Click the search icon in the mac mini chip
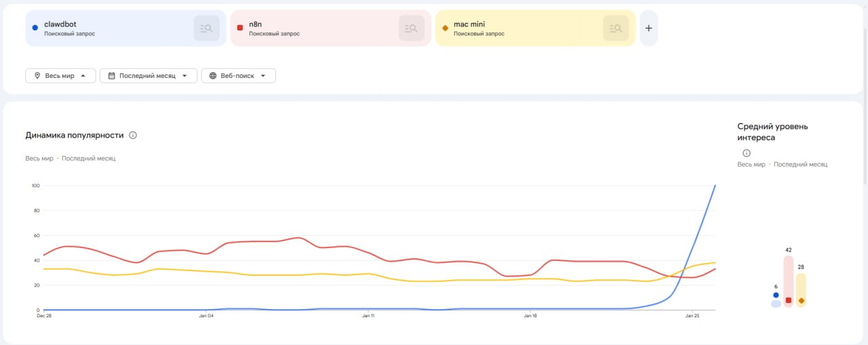 pos(616,28)
